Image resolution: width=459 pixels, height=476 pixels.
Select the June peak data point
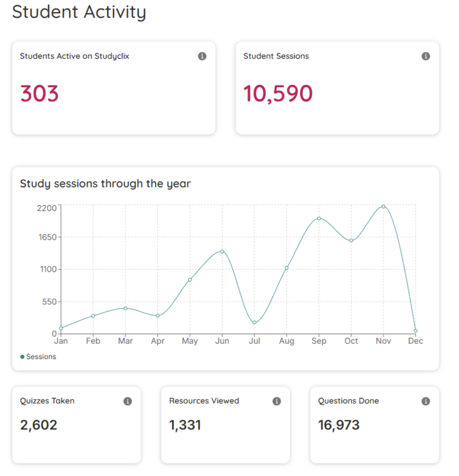222,251
